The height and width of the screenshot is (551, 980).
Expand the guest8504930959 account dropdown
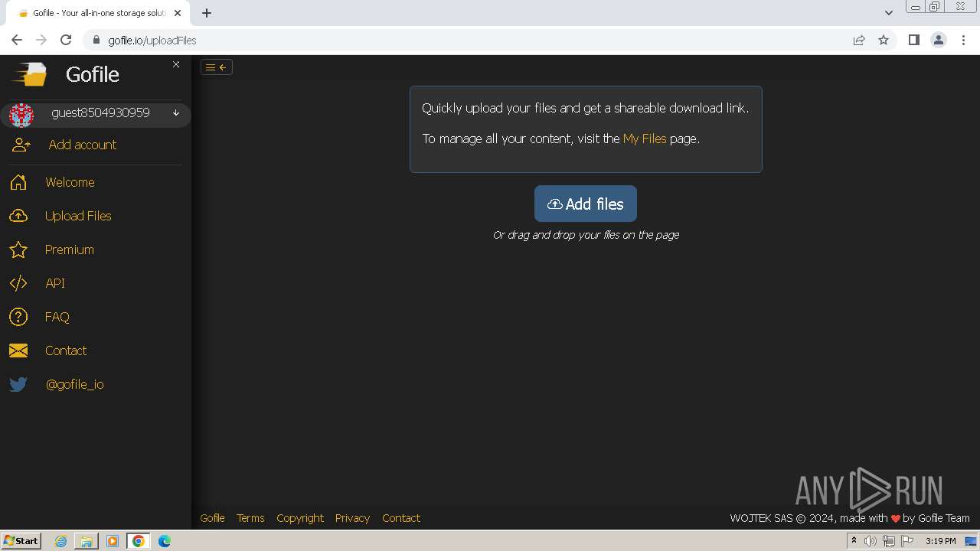point(176,113)
